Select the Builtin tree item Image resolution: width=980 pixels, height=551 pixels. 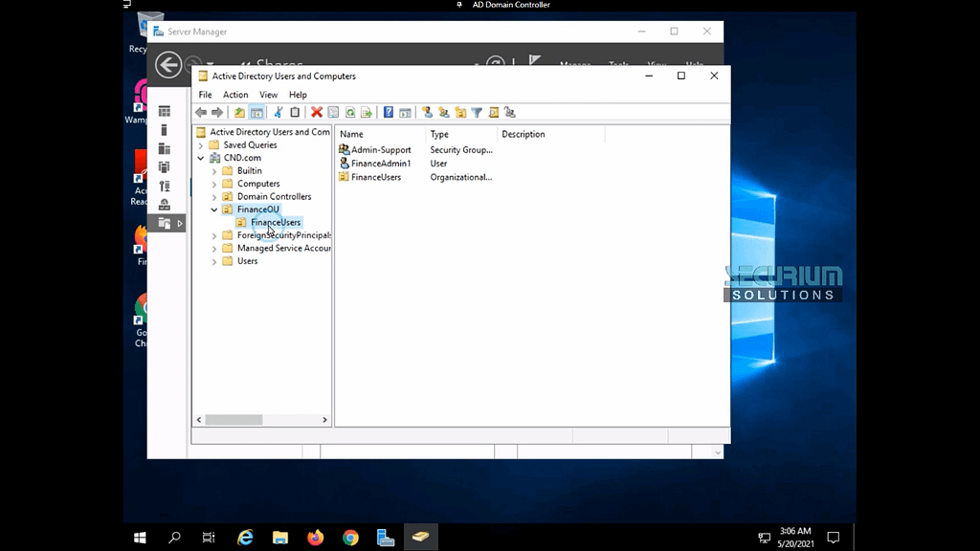(x=250, y=170)
